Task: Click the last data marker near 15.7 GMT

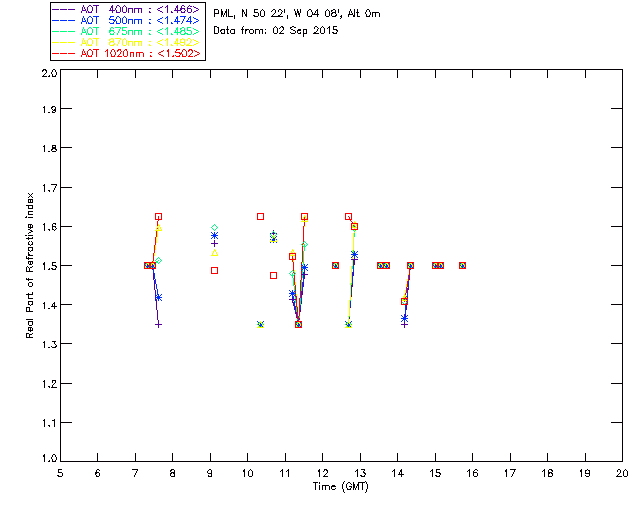Action: point(462,266)
